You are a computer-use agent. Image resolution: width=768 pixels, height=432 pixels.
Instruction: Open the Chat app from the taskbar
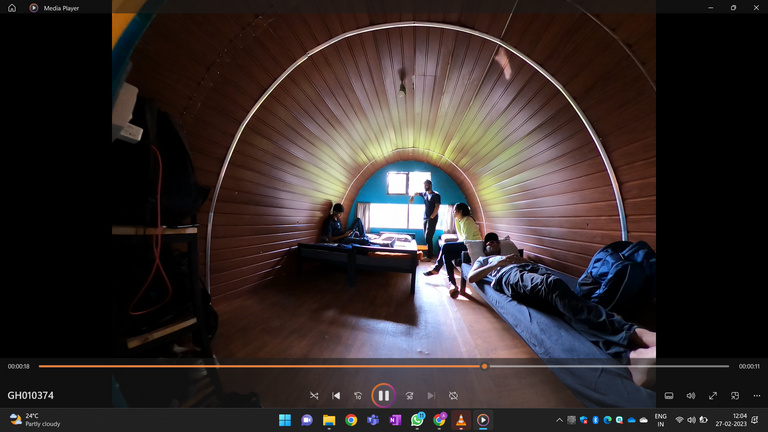307,420
